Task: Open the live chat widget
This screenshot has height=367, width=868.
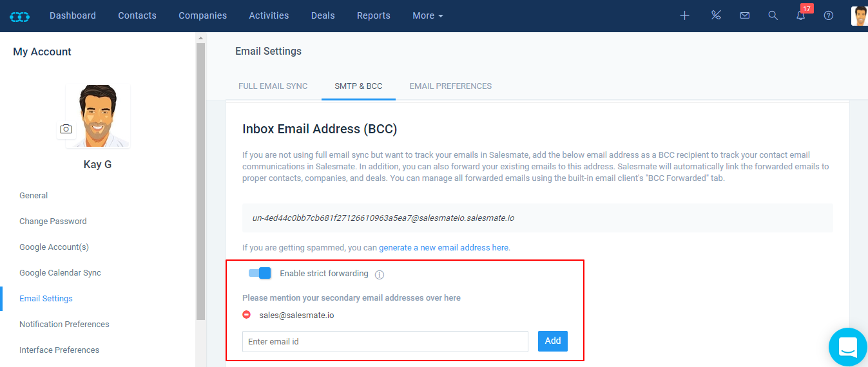Action: click(x=848, y=347)
